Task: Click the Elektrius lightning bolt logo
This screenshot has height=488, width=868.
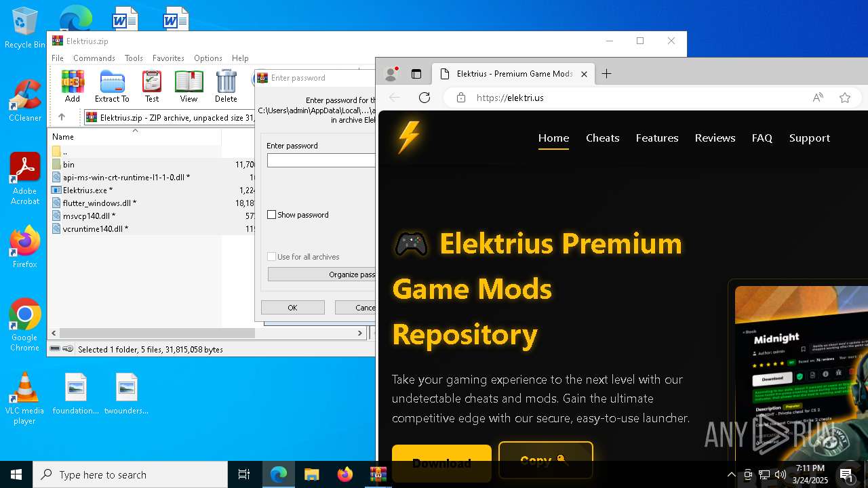Action: pos(409,138)
